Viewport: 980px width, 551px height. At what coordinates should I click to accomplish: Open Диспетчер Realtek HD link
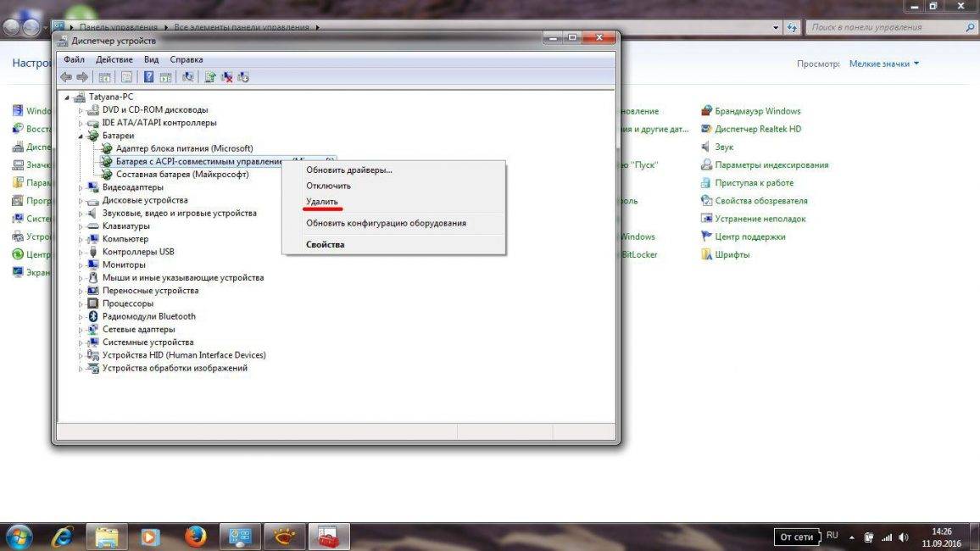757,129
